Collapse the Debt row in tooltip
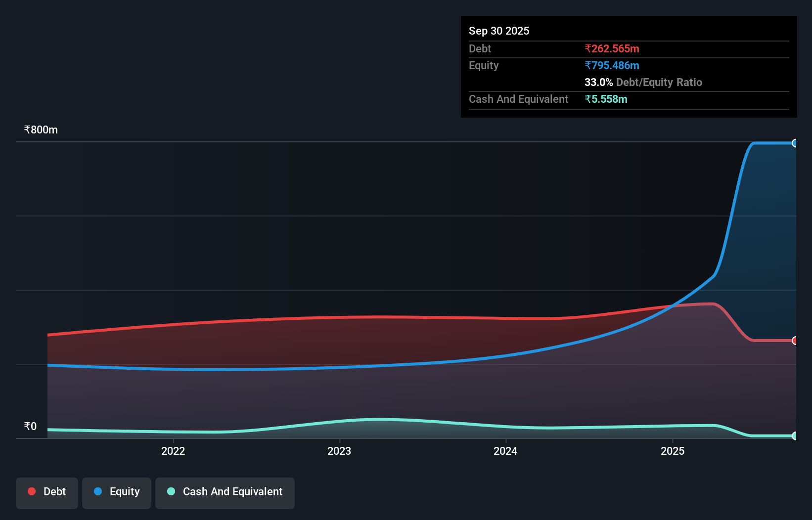The height and width of the screenshot is (520, 812). pos(479,48)
